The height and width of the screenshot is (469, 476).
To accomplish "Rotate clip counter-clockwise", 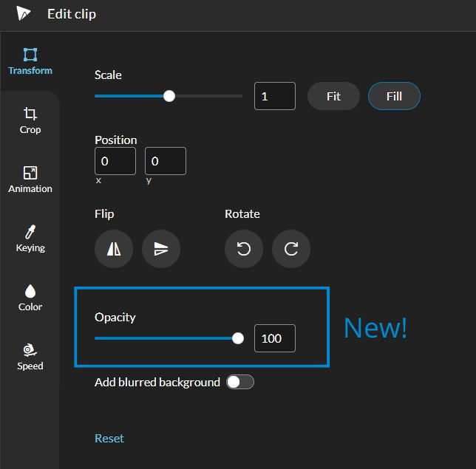I will point(244,250).
